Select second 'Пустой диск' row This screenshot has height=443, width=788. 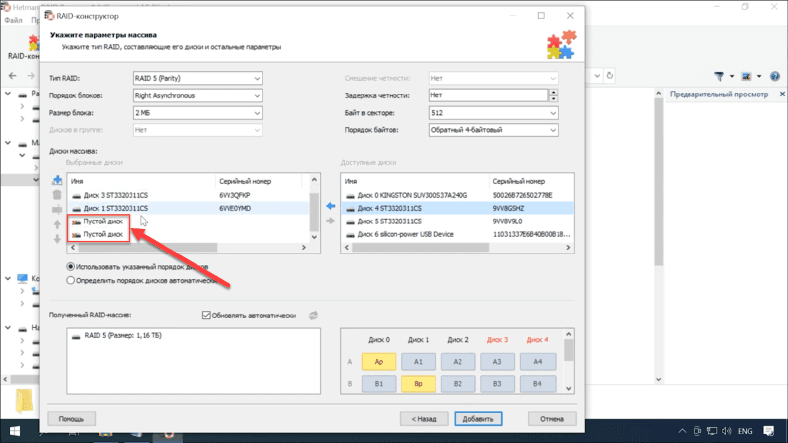pyautogui.click(x=188, y=235)
